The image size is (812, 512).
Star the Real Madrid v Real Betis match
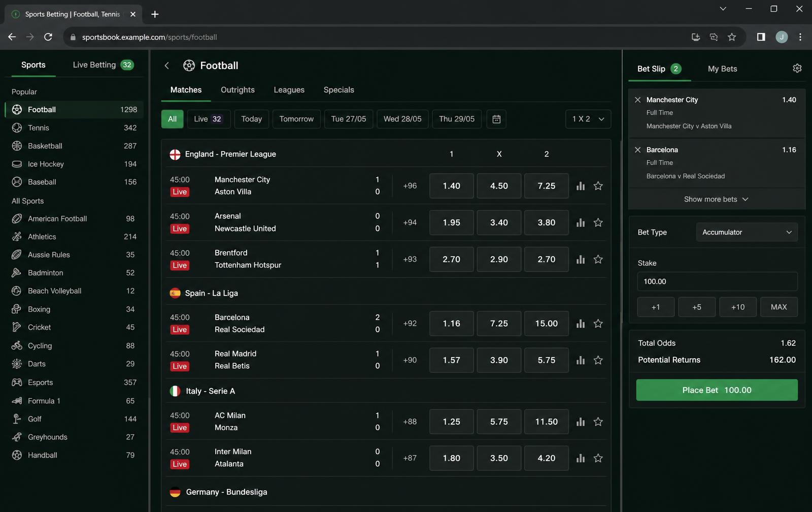pyautogui.click(x=598, y=360)
